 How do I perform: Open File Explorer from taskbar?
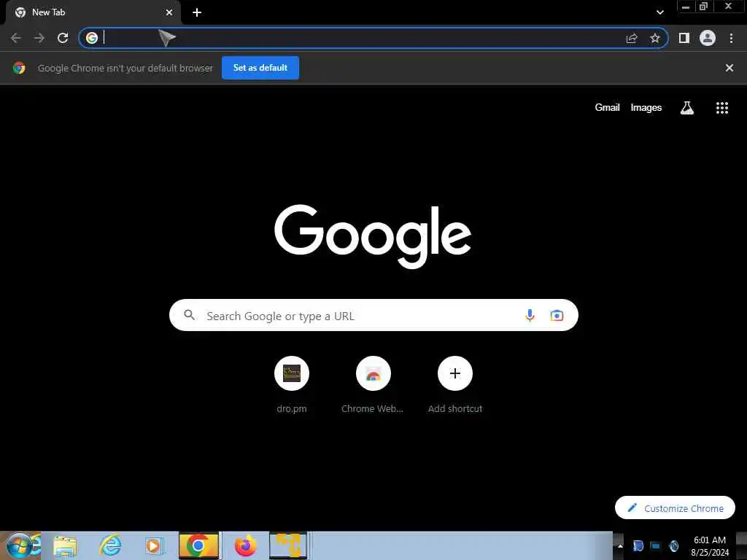(x=65, y=545)
